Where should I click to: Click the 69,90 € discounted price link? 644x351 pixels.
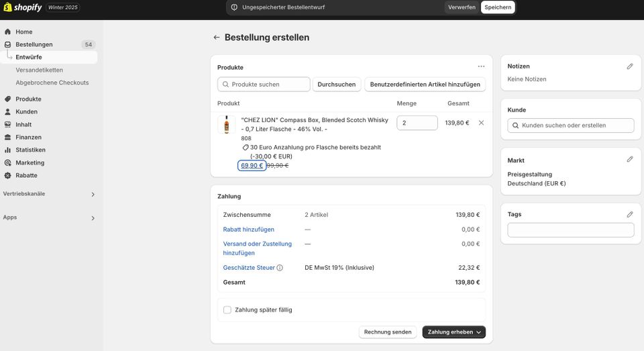pyautogui.click(x=252, y=166)
